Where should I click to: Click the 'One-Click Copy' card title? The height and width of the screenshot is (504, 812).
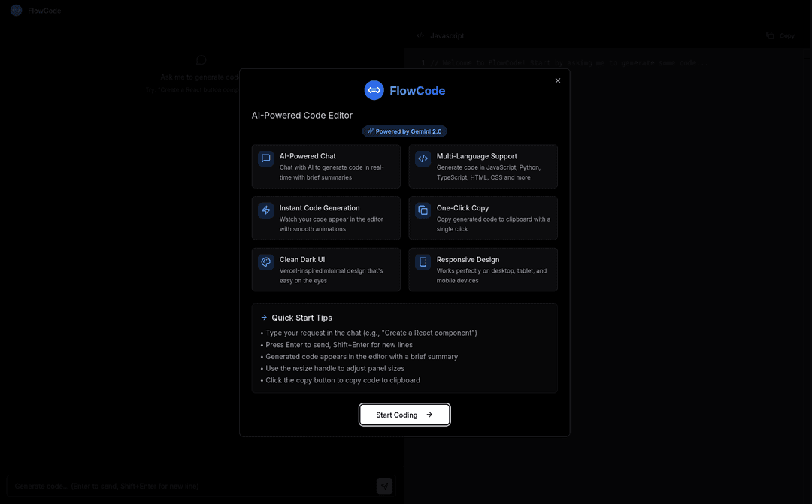pos(462,208)
